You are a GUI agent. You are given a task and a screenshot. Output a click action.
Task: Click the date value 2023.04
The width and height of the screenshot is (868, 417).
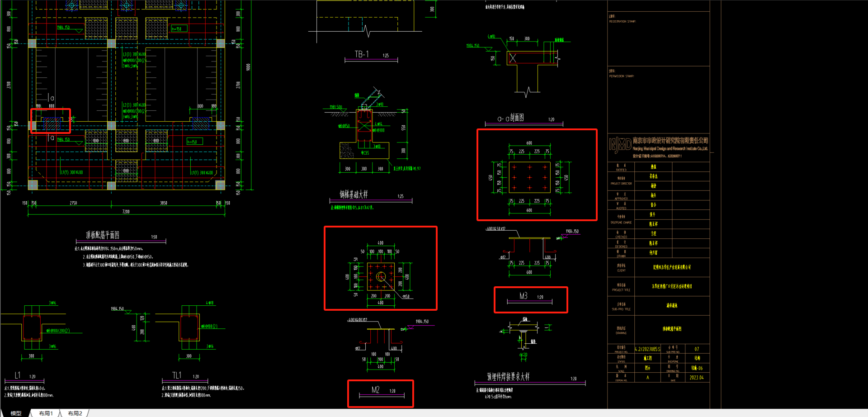(x=697, y=378)
